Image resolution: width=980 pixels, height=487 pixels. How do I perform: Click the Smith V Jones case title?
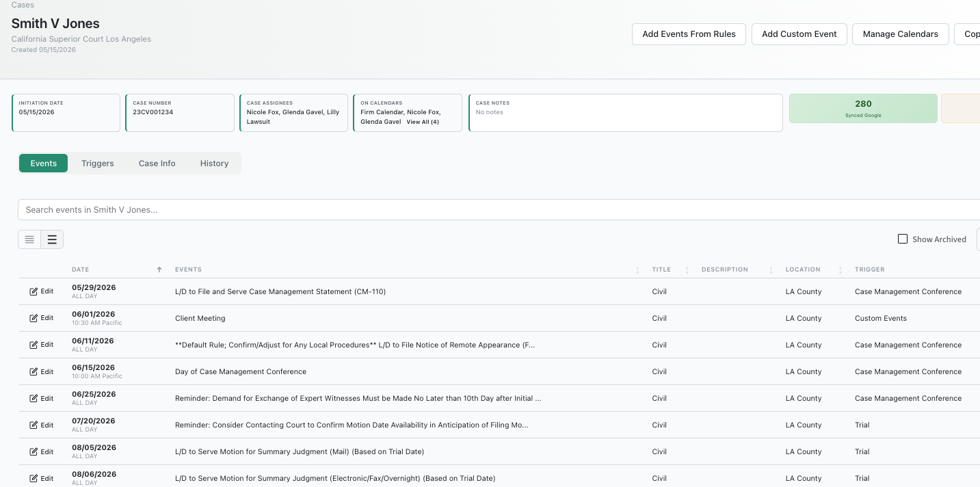[x=55, y=23]
